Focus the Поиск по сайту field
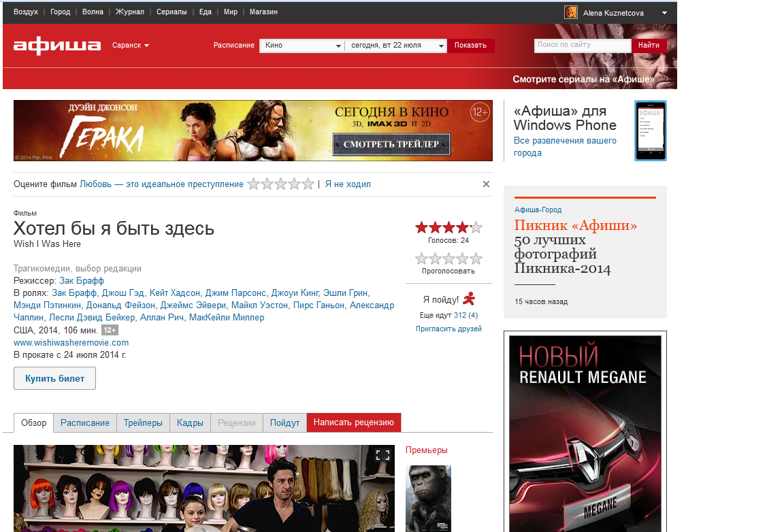Image resolution: width=784 pixels, height=532 pixels. [583, 45]
